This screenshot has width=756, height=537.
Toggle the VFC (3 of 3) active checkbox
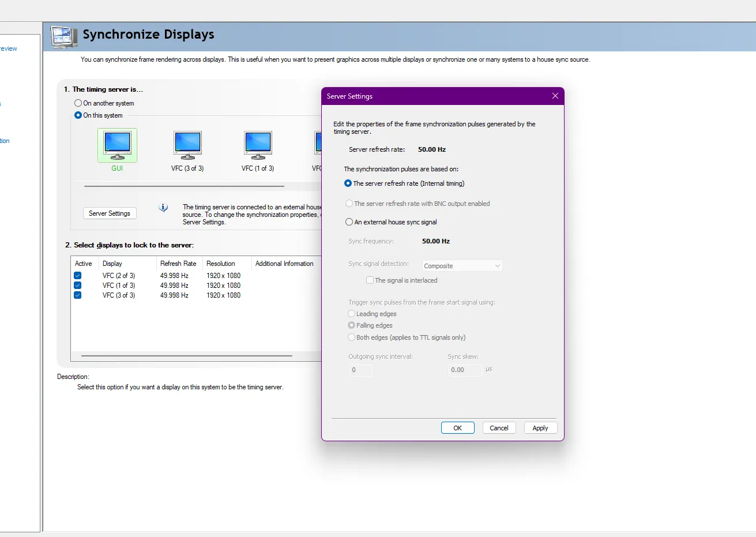tap(78, 295)
